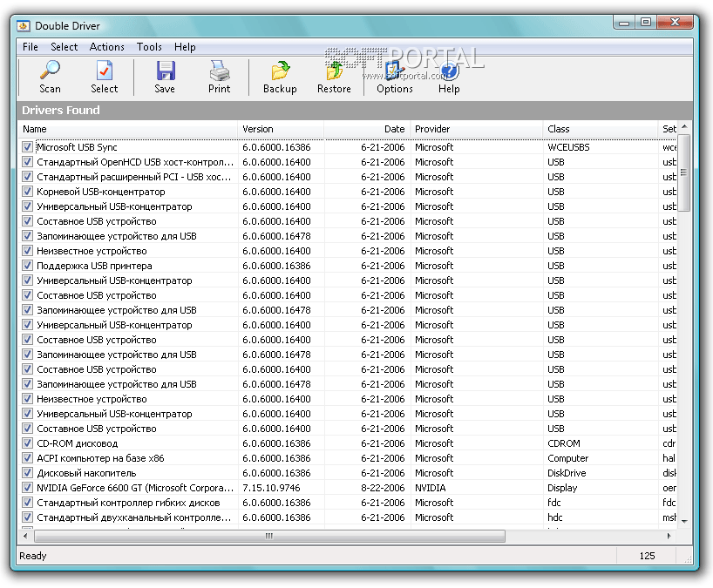Uncheck Дисковый накопитель checkbox

tap(27, 473)
